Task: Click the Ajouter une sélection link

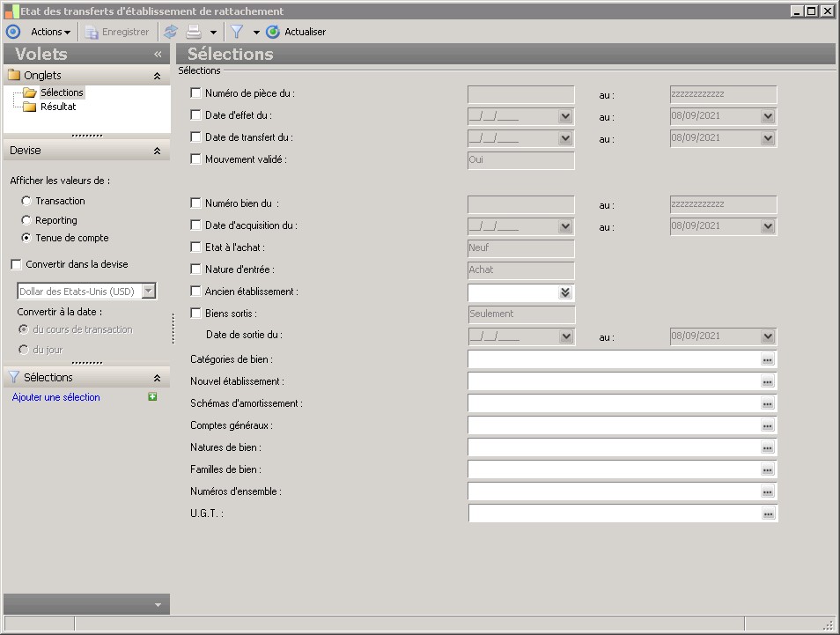Action: click(x=56, y=397)
